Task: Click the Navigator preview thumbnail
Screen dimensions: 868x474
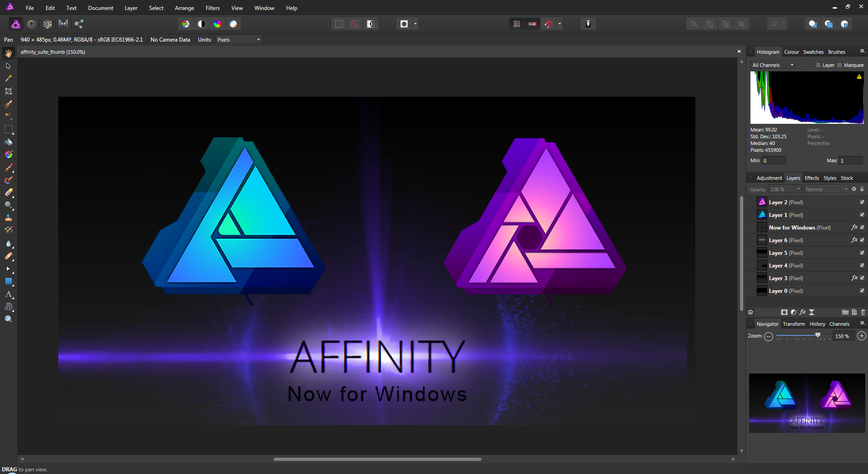Action: pos(807,403)
